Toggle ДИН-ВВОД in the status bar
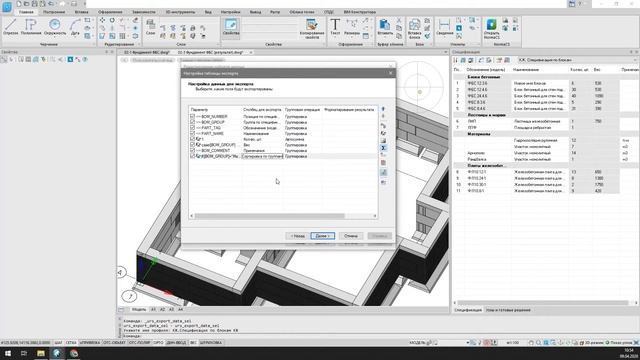 (176, 342)
